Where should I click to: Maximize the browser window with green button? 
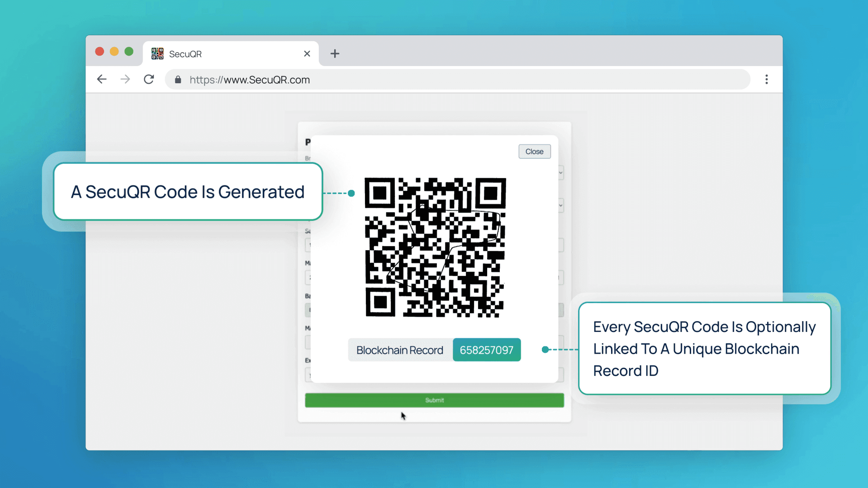[129, 52]
